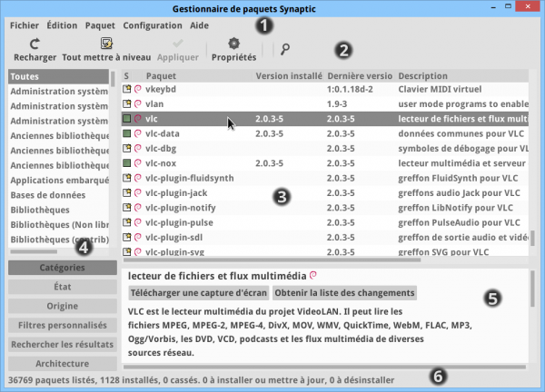Open Propriétés gear icon
This screenshot has width=545, height=392.
pyautogui.click(x=234, y=44)
